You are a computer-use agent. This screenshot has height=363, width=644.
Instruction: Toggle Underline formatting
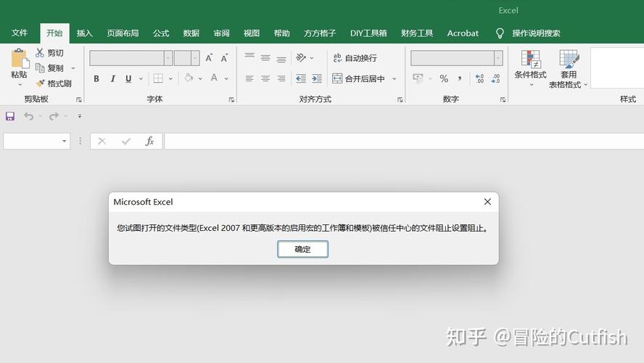click(x=128, y=78)
